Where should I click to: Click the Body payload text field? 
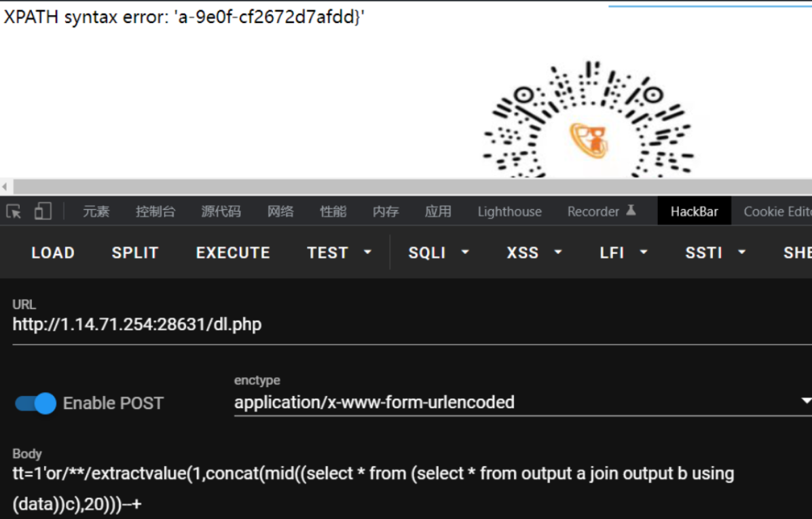[412, 488]
